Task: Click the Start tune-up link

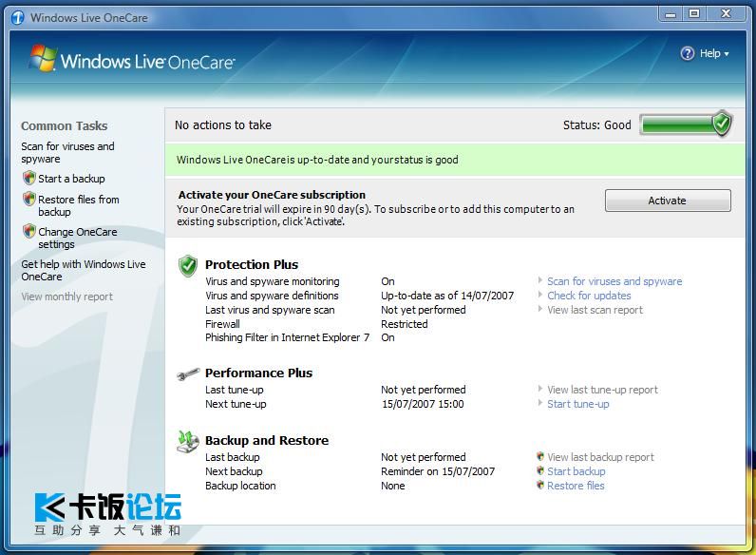Action: pos(578,404)
